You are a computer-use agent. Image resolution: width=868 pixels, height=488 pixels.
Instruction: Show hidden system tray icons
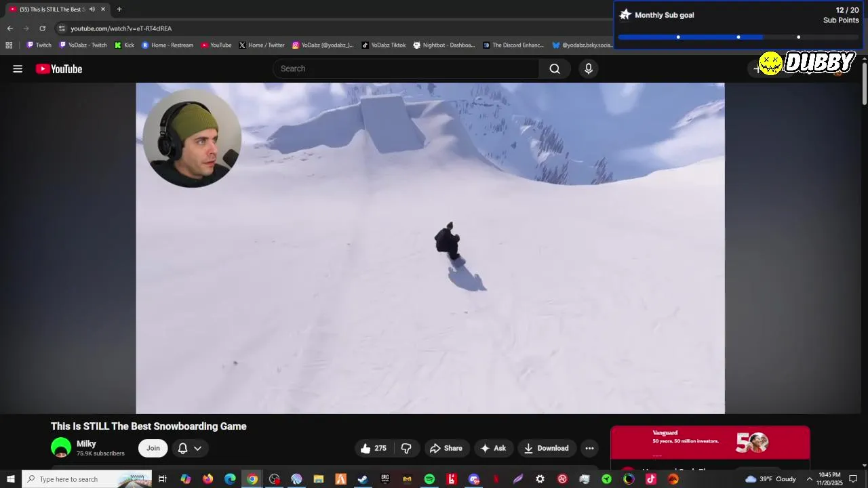pyautogui.click(x=809, y=479)
